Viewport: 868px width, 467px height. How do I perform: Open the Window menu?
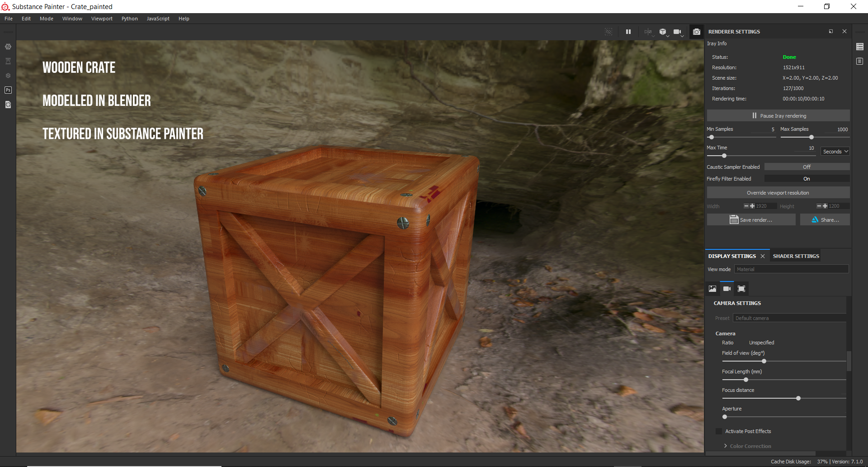click(72, 19)
